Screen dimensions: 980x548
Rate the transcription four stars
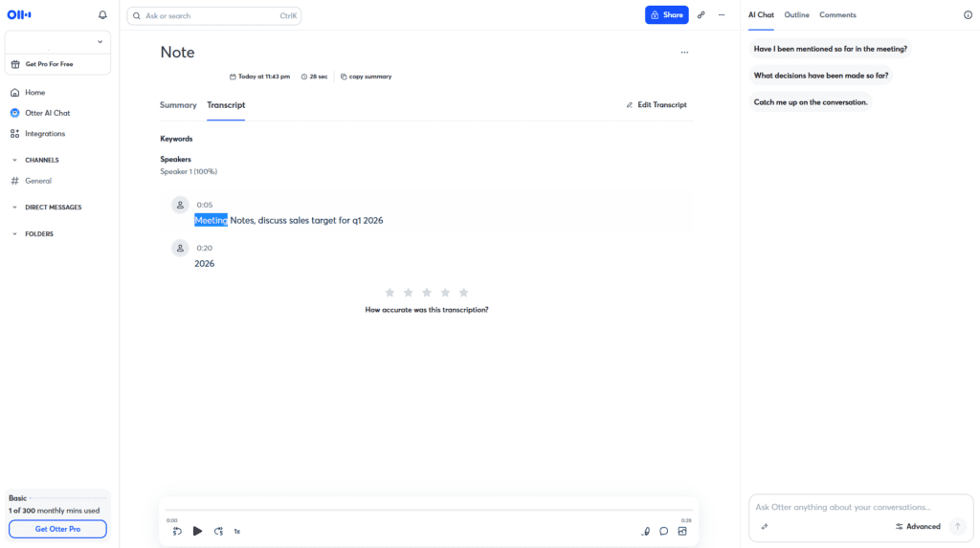coord(445,293)
